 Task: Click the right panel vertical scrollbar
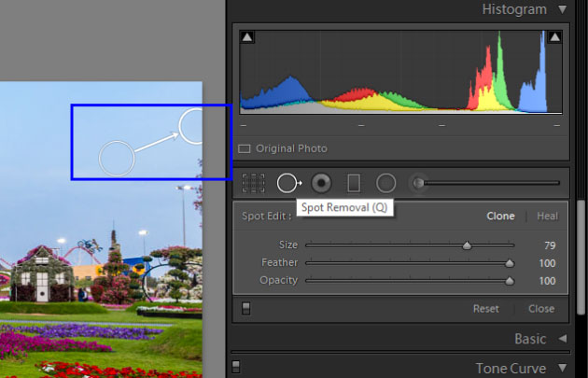click(x=581, y=258)
